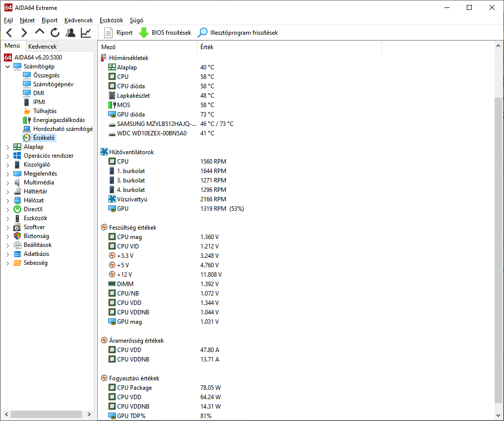Open the Kedvencek menu in the menu bar
Viewport: 504px width, 421px height.
78,20
